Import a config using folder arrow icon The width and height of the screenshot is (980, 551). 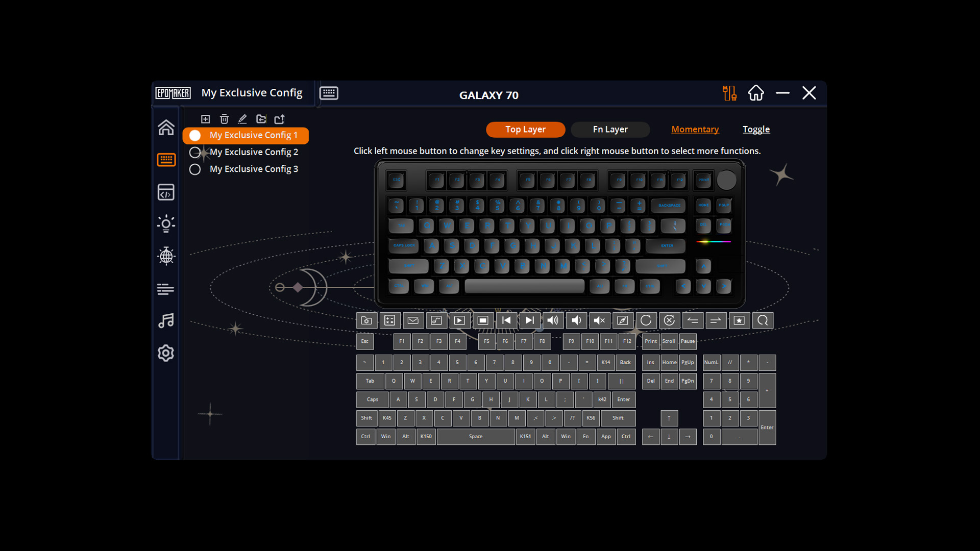coord(261,119)
